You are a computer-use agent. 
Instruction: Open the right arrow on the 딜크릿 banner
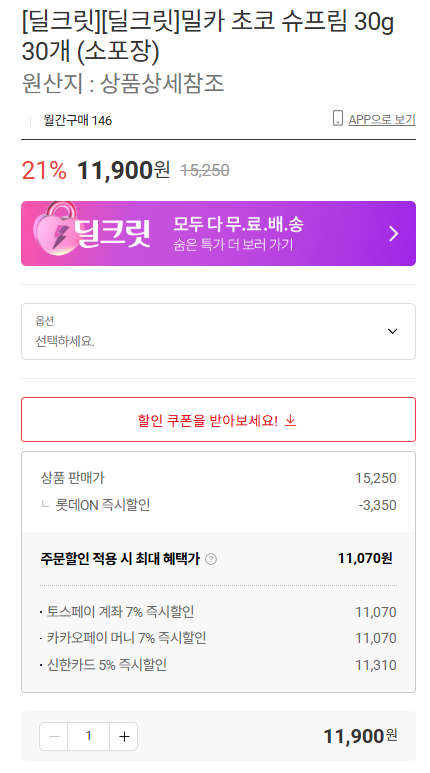click(394, 234)
